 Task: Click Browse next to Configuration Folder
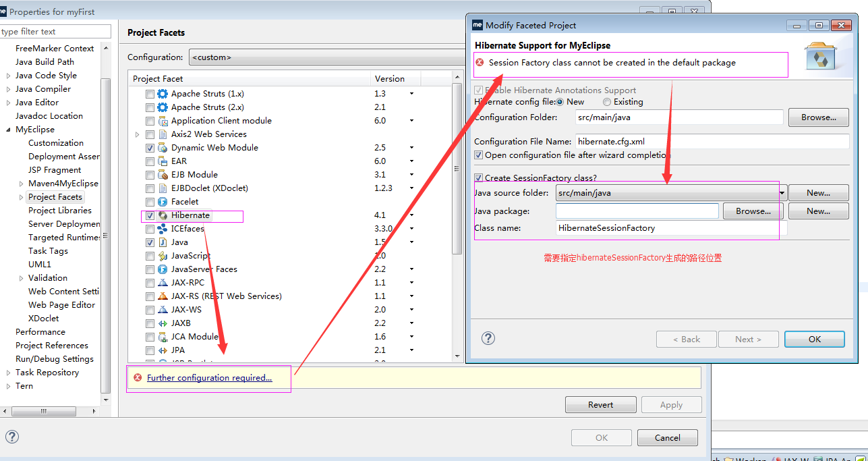819,117
